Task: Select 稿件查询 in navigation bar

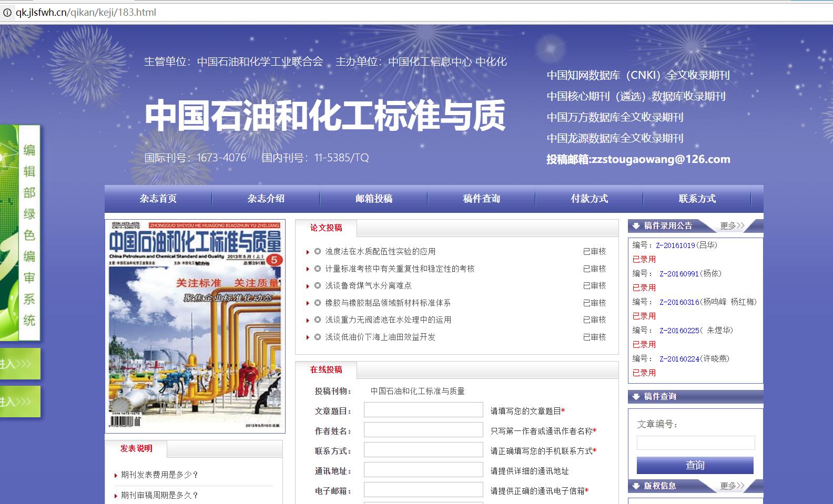Action: pos(482,199)
